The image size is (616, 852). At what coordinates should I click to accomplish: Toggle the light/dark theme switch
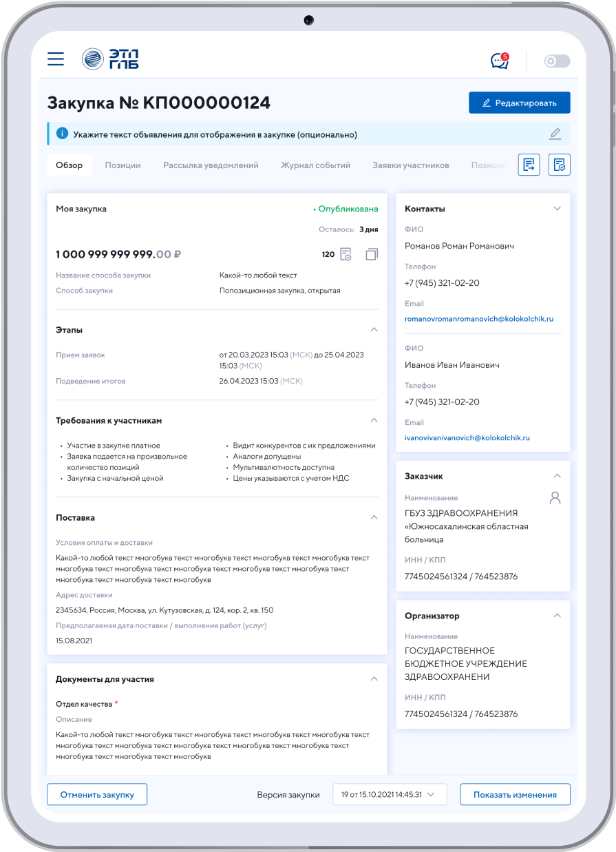point(557,61)
